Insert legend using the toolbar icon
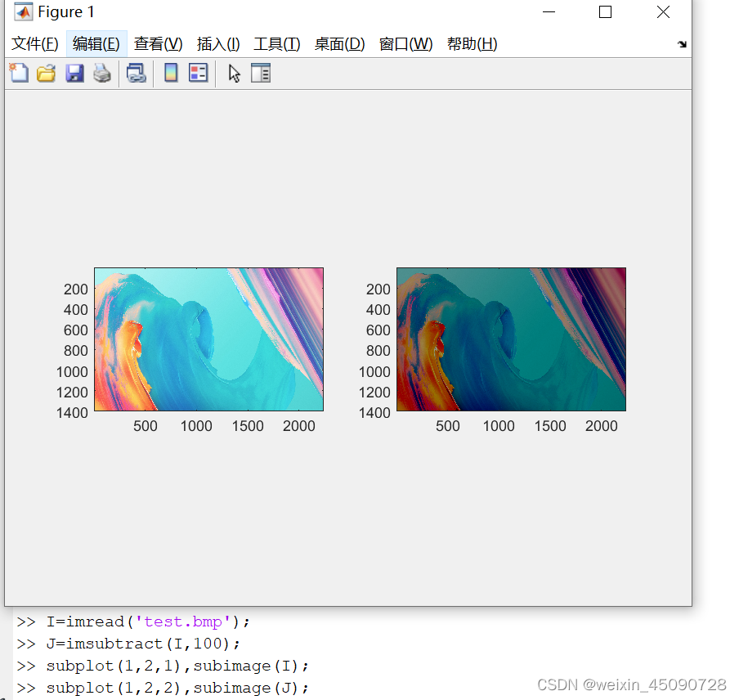 (x=199, y=73)
